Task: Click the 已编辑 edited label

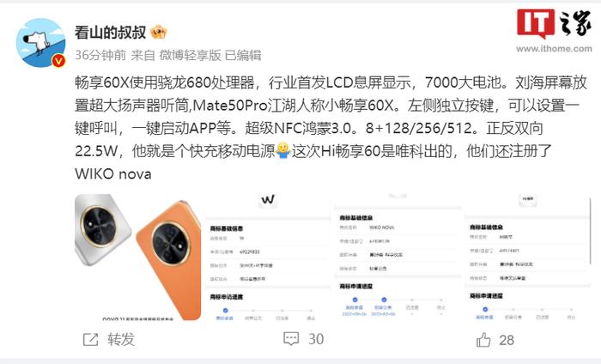Action: pyautogui.click(x=243, y=55)
